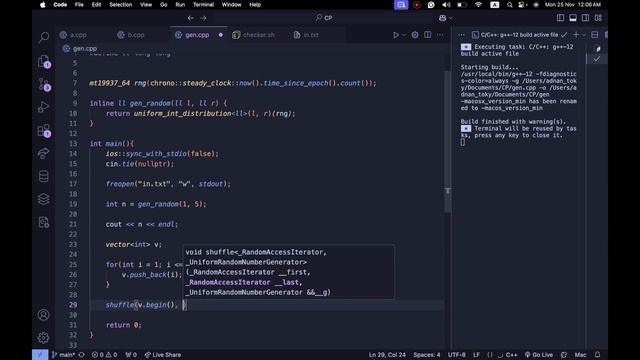Open the File menu
This screenshot has width=640, height=360.
pos(79,5)
